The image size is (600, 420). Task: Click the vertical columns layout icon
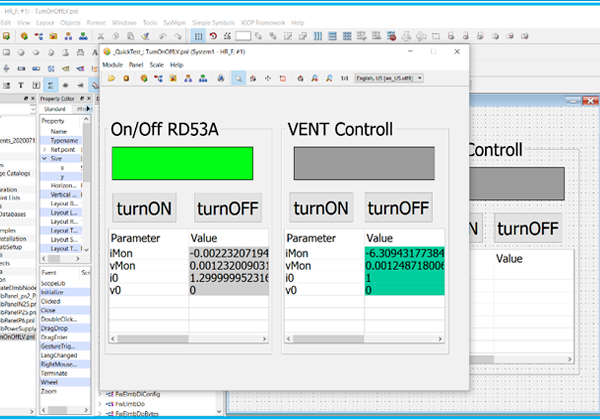318,36
